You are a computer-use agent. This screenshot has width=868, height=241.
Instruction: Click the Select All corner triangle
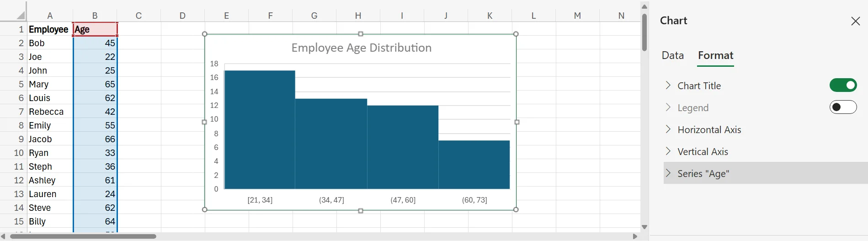coord(21,16)
